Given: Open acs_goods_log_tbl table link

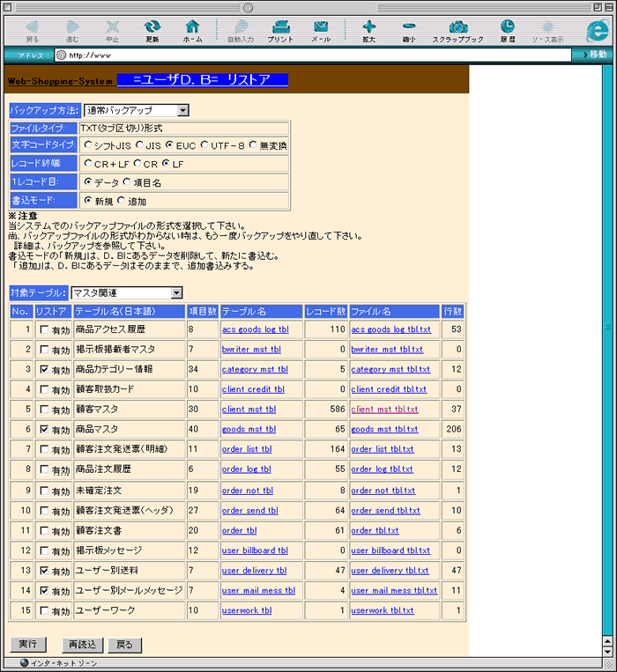Looking at the screenshot, I should 255,329.
